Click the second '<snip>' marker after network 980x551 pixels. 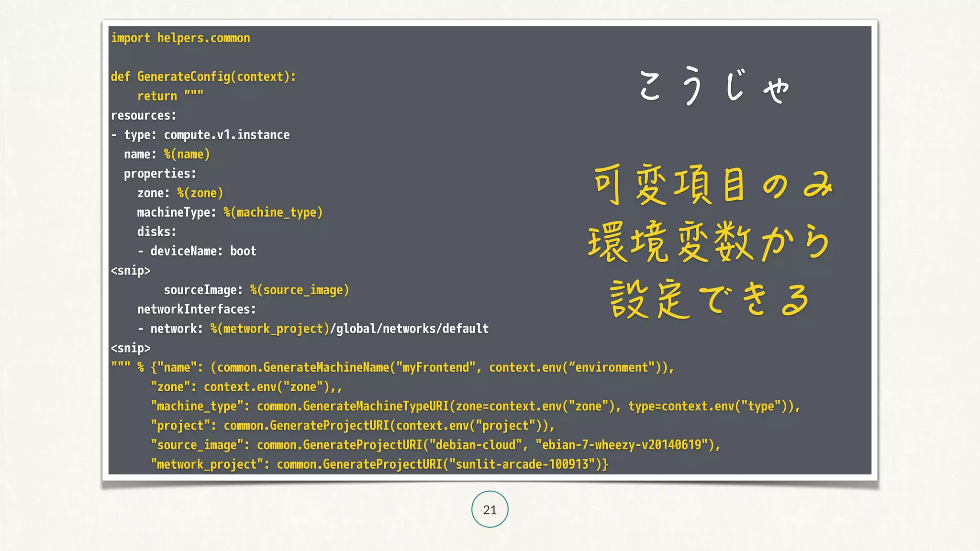[131, 348]
